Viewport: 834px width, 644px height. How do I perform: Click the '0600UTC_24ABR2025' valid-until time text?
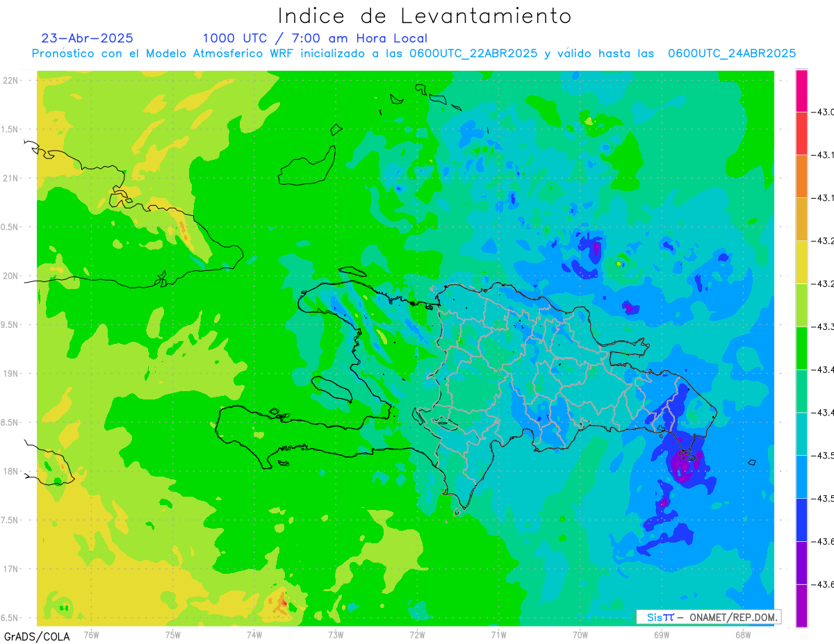732,53
